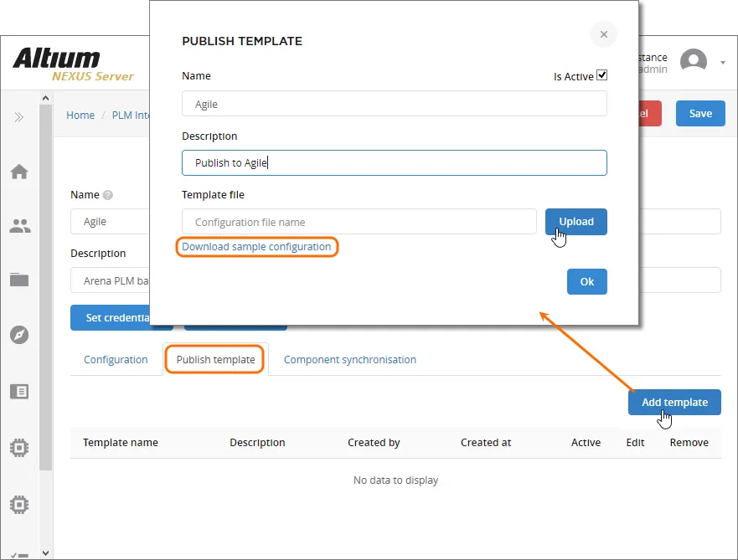Click the Altium NEXUS Server logo
738x560 pixels.
point(74,64)
